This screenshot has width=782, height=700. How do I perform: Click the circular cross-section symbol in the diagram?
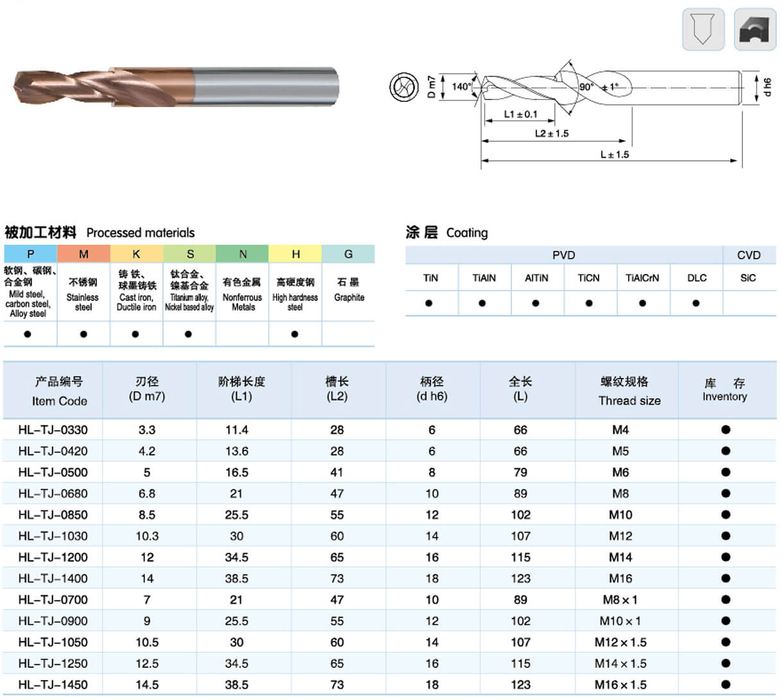pos(404,86)
